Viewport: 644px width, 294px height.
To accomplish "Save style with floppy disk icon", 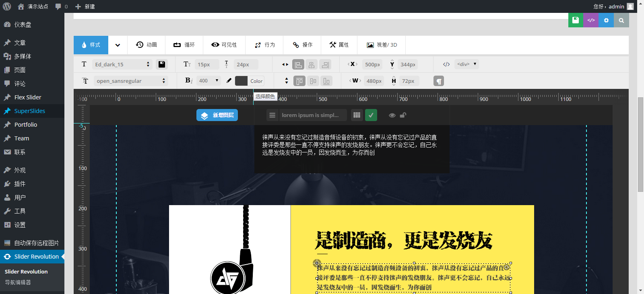I will point(161,64).
